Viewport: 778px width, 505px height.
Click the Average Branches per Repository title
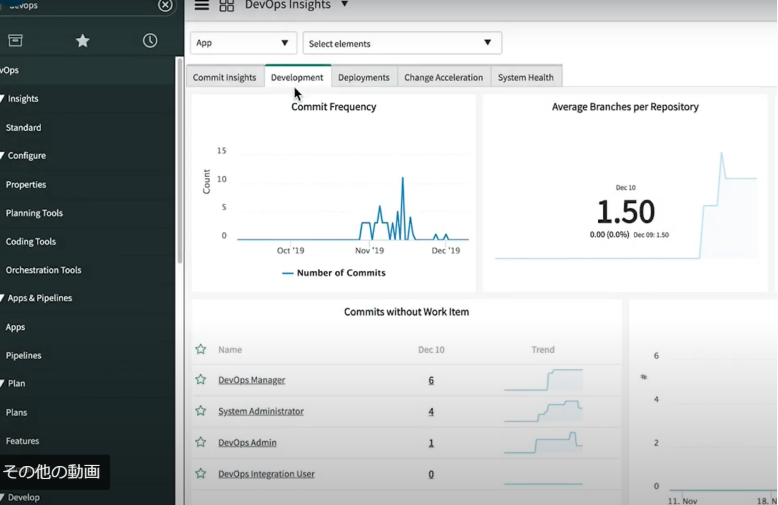pos(625,107)
